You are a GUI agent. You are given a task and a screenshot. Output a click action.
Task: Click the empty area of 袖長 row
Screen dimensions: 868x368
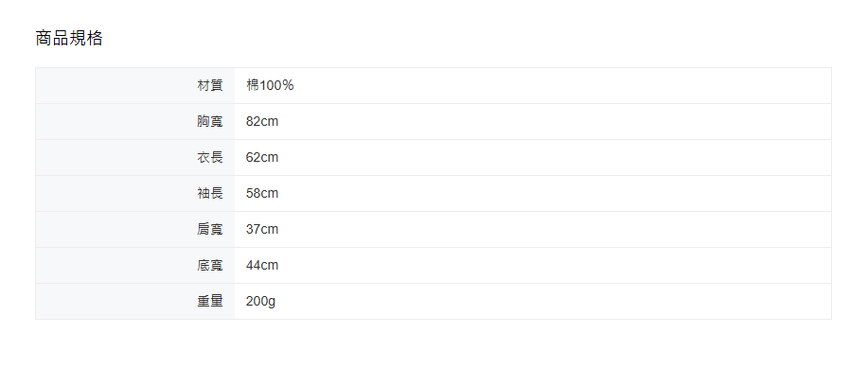point(555,194)
